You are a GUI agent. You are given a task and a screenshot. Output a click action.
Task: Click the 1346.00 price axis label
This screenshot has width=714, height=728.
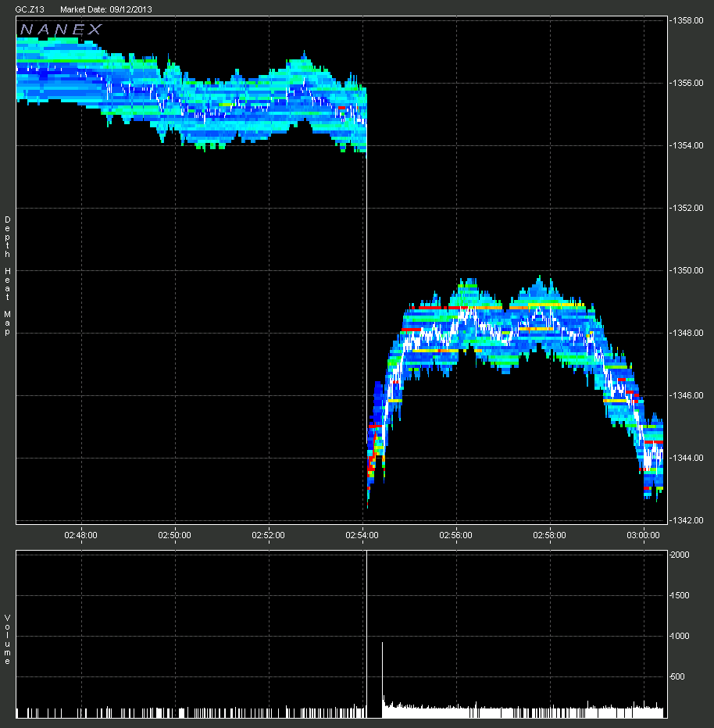[x=687, y=395]
